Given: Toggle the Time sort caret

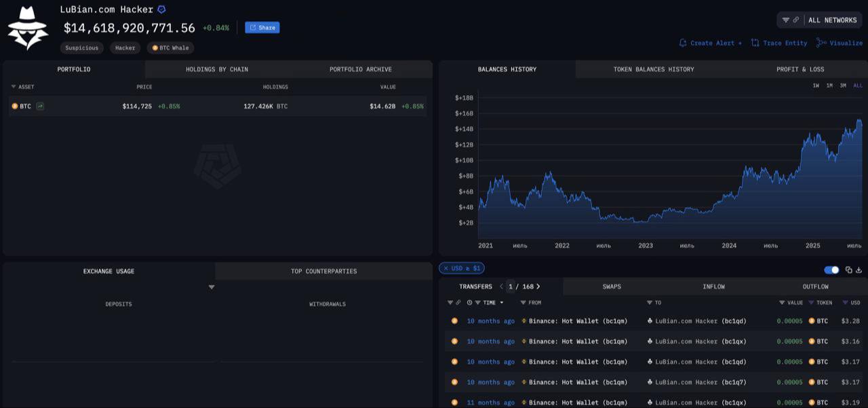Looking at the screenshot, I should tap(502, 303).
